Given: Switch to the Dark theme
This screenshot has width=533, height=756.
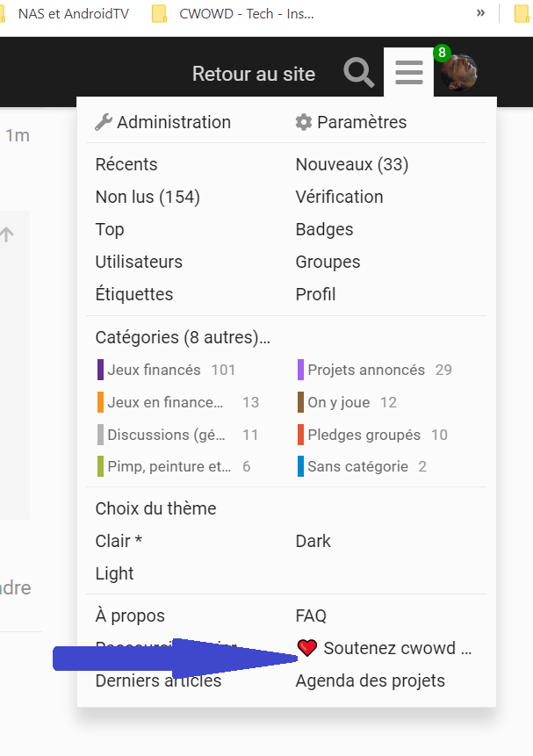Looking at the screenshot, I should coord(313,542).
